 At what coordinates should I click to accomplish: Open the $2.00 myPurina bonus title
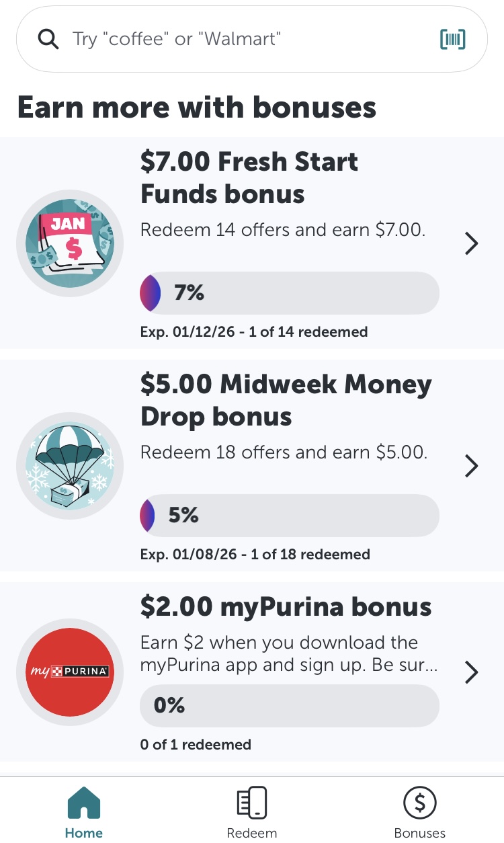pos(286,607)
